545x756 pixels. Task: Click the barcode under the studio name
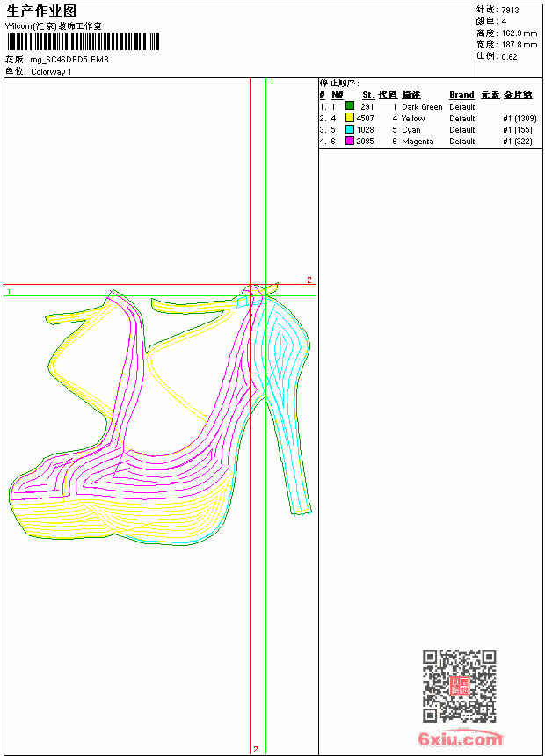coord(83,41)
